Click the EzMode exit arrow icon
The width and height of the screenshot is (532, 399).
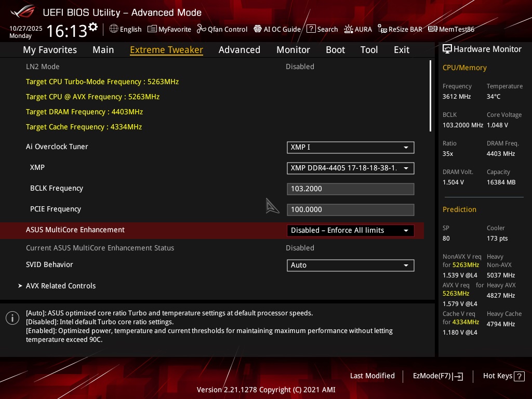pyautogui.click(x=458, y=376)
